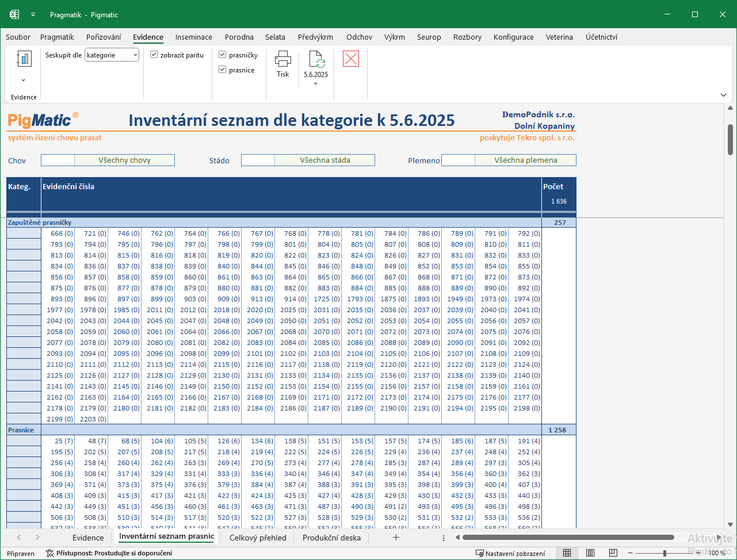Add a new sheet with the plus icon

pyautogui.click(x=396, y=538)
